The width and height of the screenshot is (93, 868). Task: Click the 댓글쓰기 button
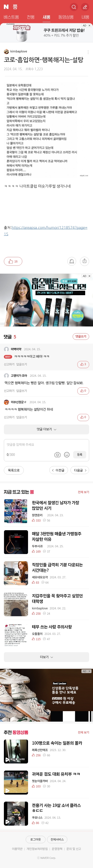coord(81,336)
